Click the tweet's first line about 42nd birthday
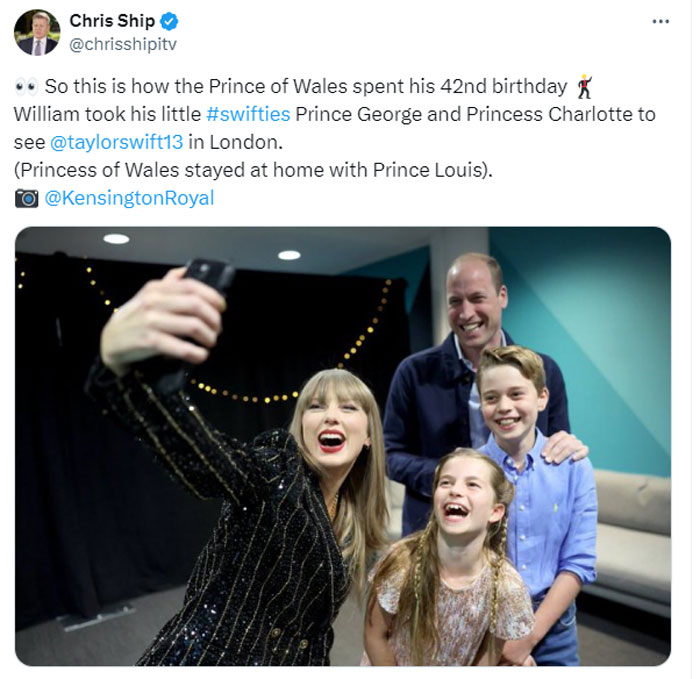700x679 pixels. (306, 87)
